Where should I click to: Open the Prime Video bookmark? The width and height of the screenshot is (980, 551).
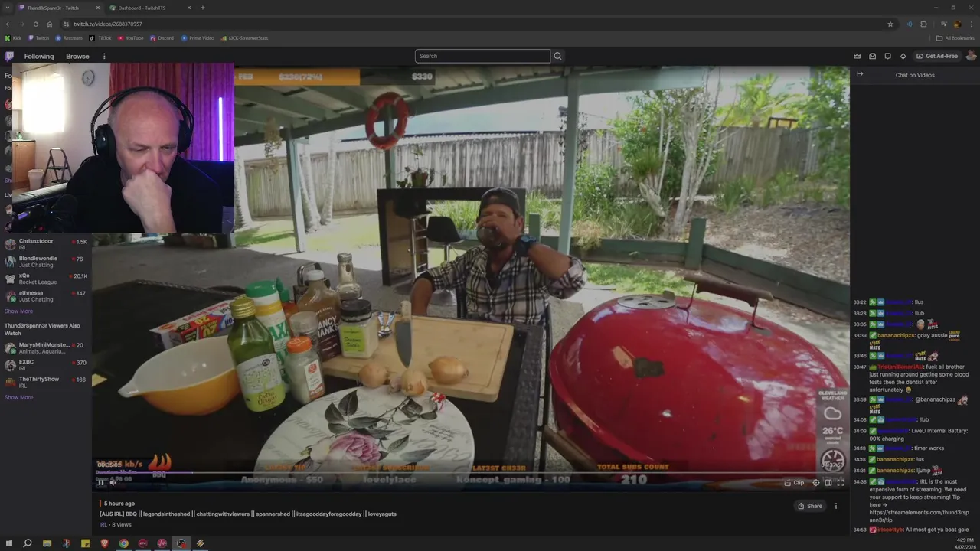[x=198, y=38]
